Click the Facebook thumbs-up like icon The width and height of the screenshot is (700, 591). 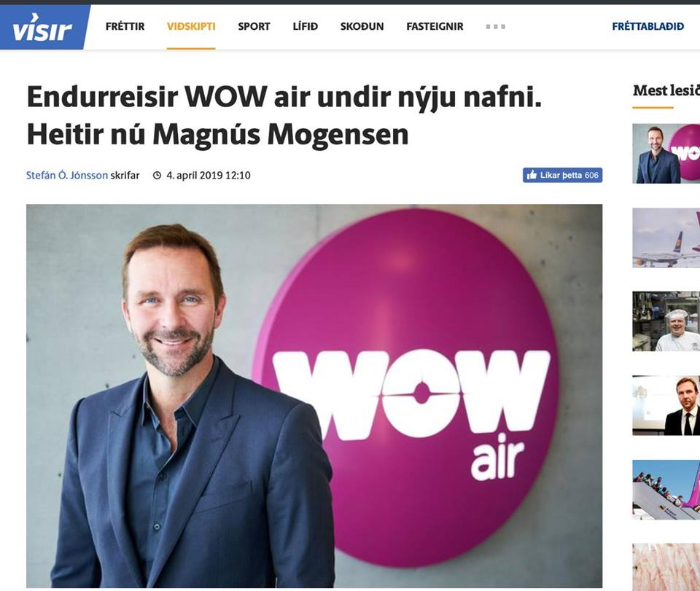[532, 176]
